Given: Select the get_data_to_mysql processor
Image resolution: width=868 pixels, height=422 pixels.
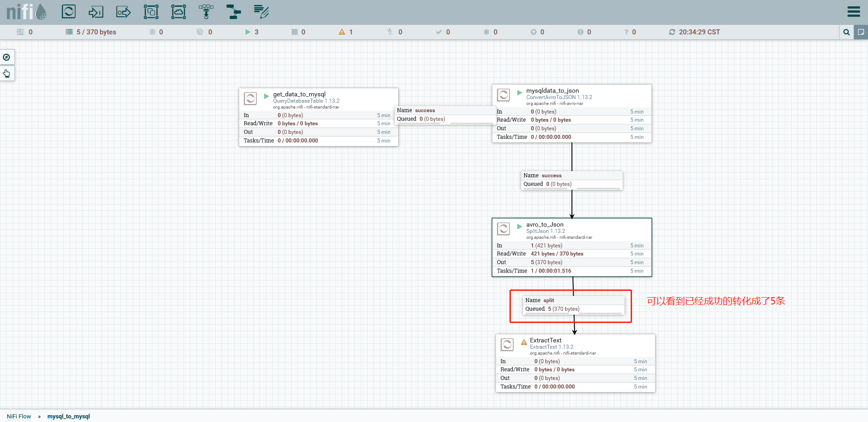Looking at the screenshot, I should click(x=319, y=117).
